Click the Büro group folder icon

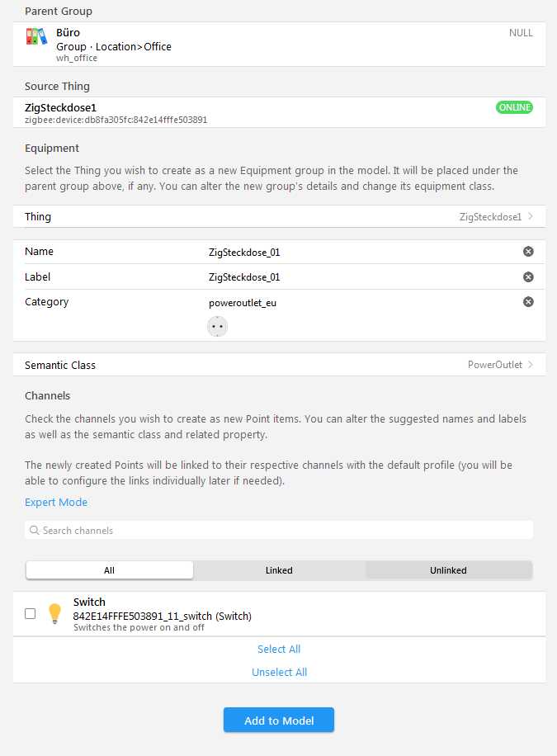36,36
